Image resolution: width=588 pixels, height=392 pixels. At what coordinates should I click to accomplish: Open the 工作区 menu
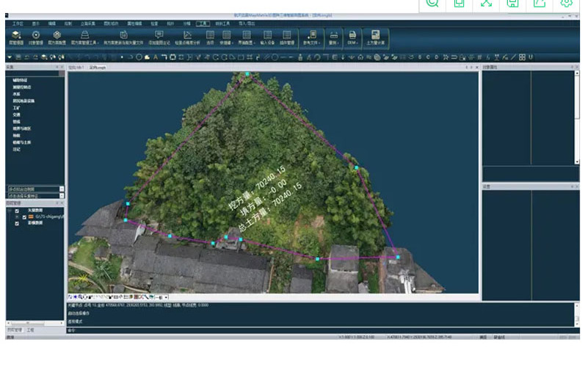coord(18,23)
